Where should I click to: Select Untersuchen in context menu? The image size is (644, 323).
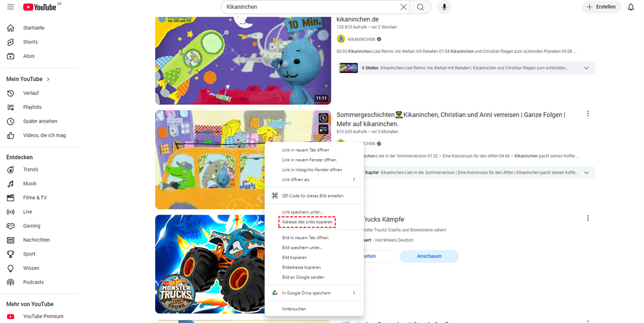pos(314,309)
